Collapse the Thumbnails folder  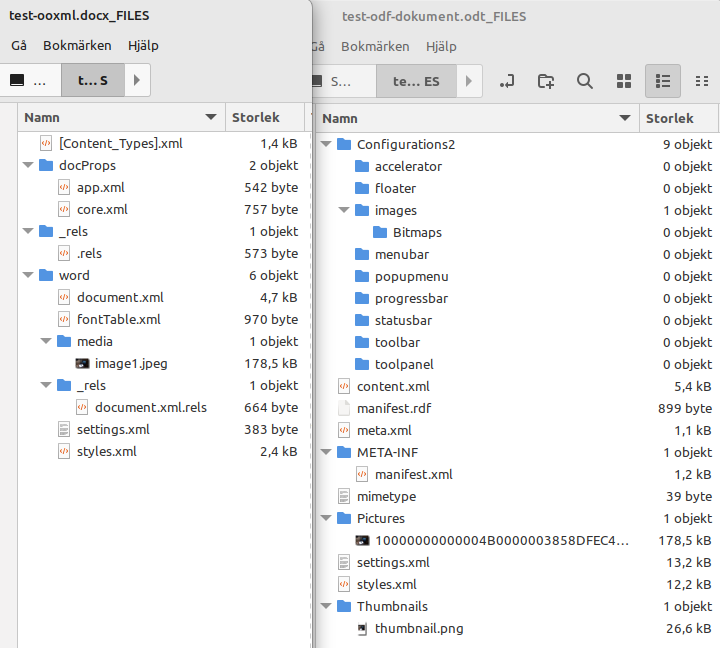click(x=326, y=606)
